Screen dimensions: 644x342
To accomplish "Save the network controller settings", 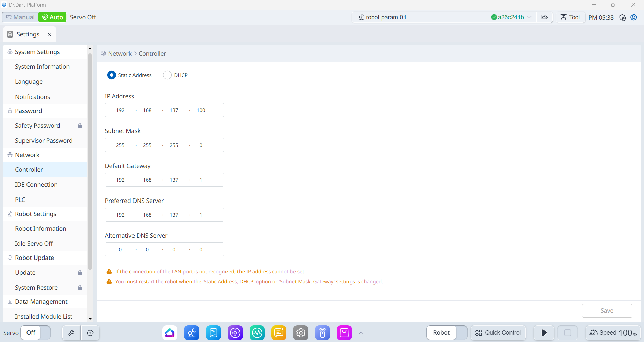I will tap(607, 311).
